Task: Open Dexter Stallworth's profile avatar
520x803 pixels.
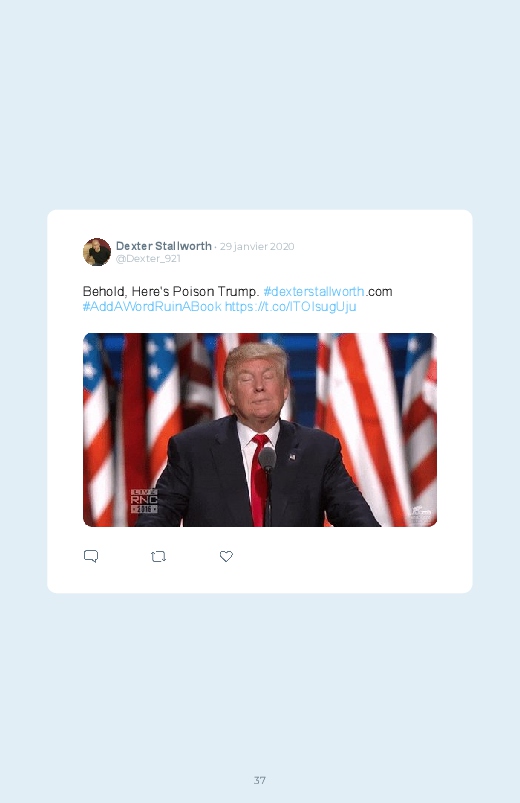Action: point(97,252)
